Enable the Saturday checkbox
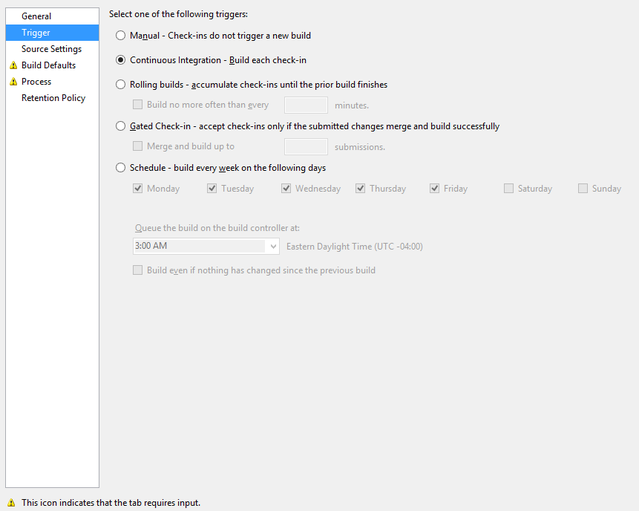This screenshot has height=511, width=640. (x=509, y=188)
